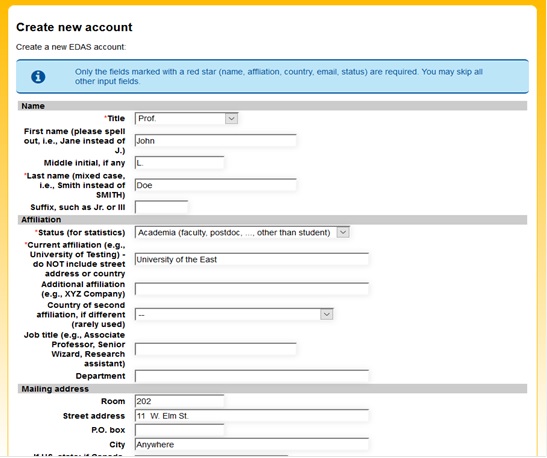This screenshot has height=458, width=547.
Task: Open the Status for statistics dropdown
Action: [x=242, y=233]
